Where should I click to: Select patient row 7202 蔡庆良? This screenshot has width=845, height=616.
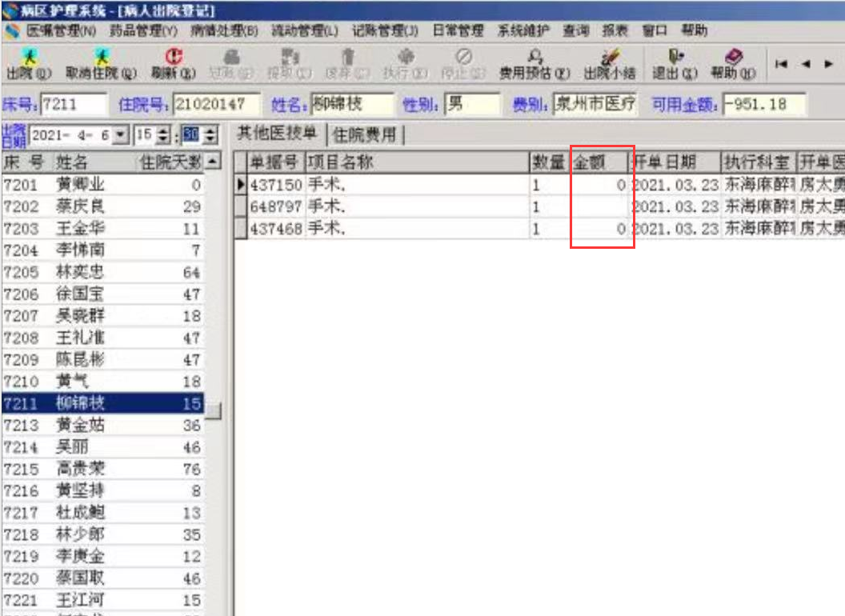click(x=102, y=206)
